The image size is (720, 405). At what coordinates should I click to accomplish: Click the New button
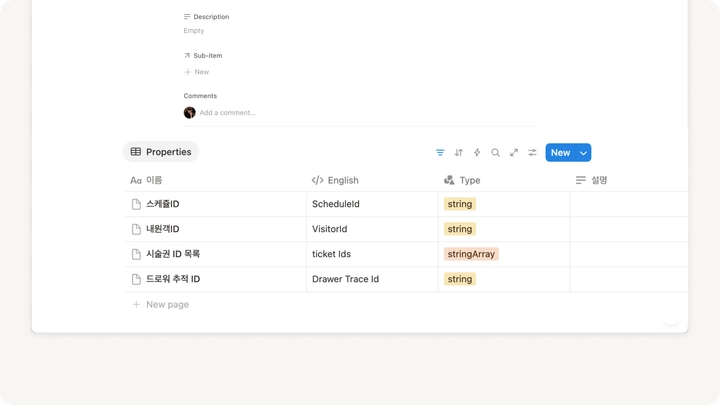coord(560,152)
